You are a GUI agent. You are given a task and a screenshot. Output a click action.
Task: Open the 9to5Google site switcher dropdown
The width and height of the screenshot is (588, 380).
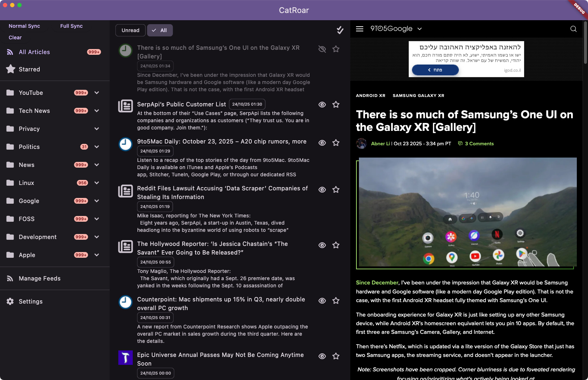pyautogui.click(x=420, y=29)
